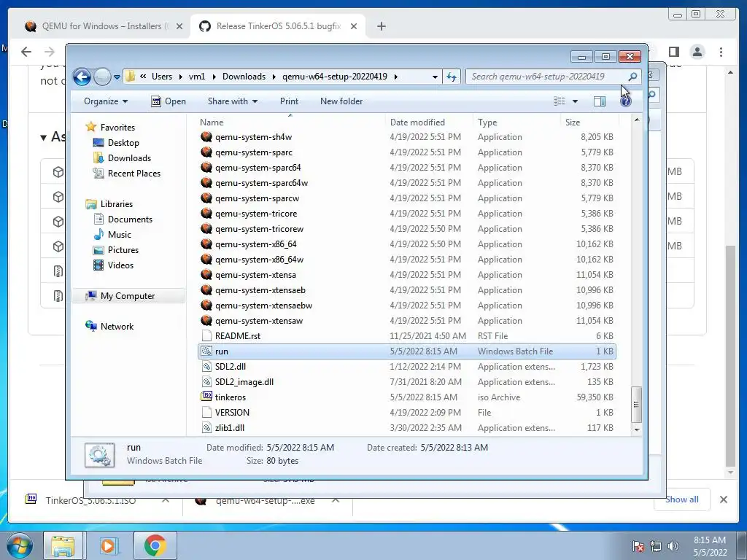Open the recent locations dropdown next to Forward

(117, 77)
